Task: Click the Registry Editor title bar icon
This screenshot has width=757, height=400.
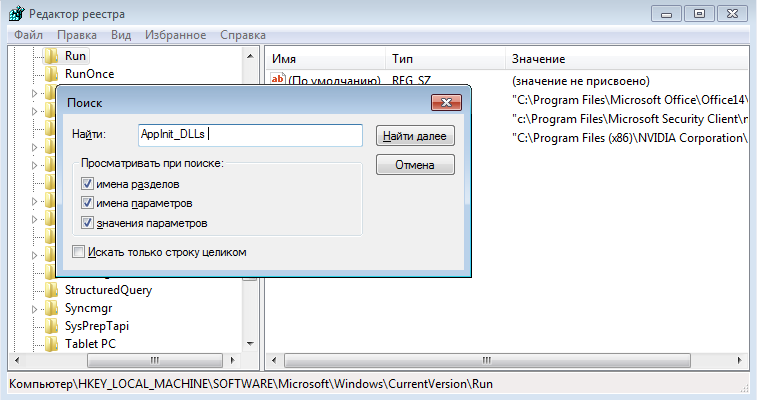Action: pyautogui.click(x=16, y=14)
